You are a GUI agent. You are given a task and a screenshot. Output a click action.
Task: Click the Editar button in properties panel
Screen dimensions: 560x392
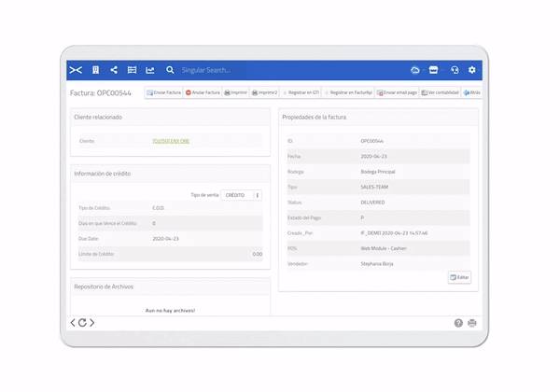(459, 277)
